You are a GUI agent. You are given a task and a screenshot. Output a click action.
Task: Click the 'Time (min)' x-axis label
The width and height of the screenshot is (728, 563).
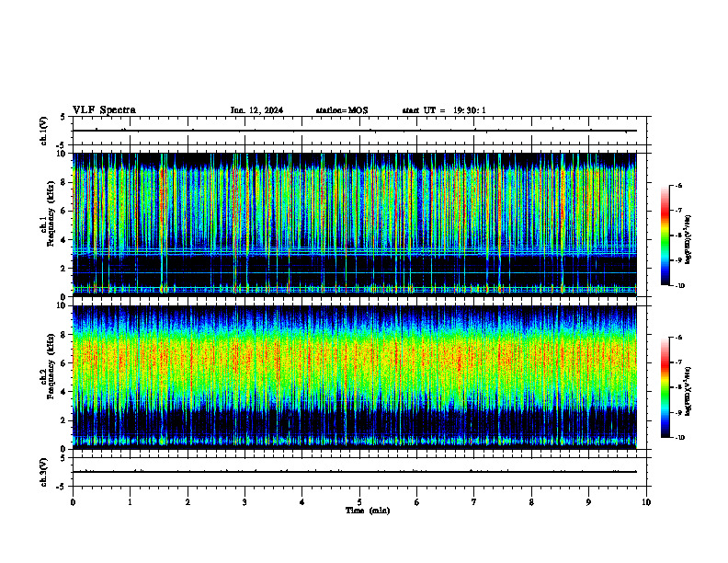tap(368, 511)
